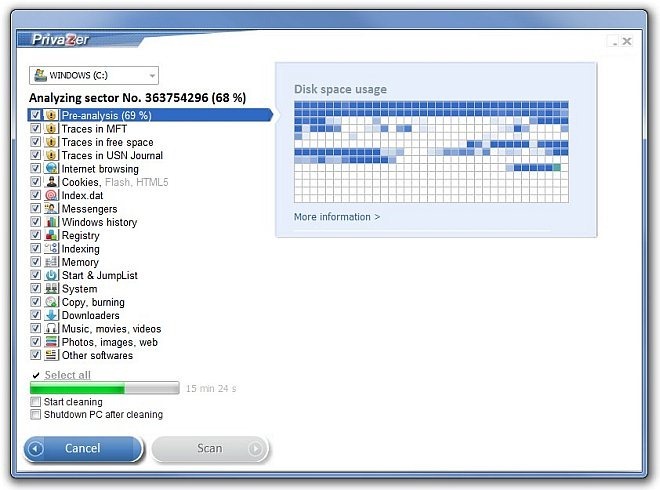Click the Traces in free space icon
Image resolution: width=660 pixels, height=490 pixels.
click(51, 142)
